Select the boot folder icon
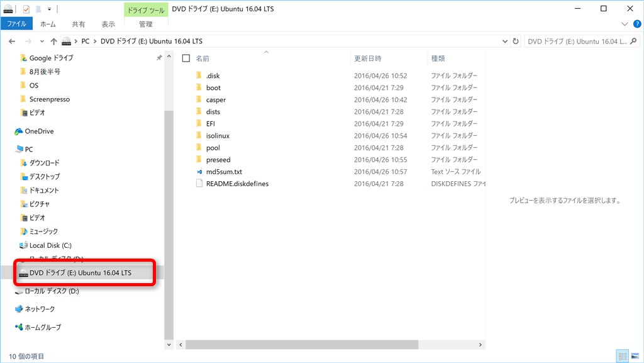 [x=199, y=87]
